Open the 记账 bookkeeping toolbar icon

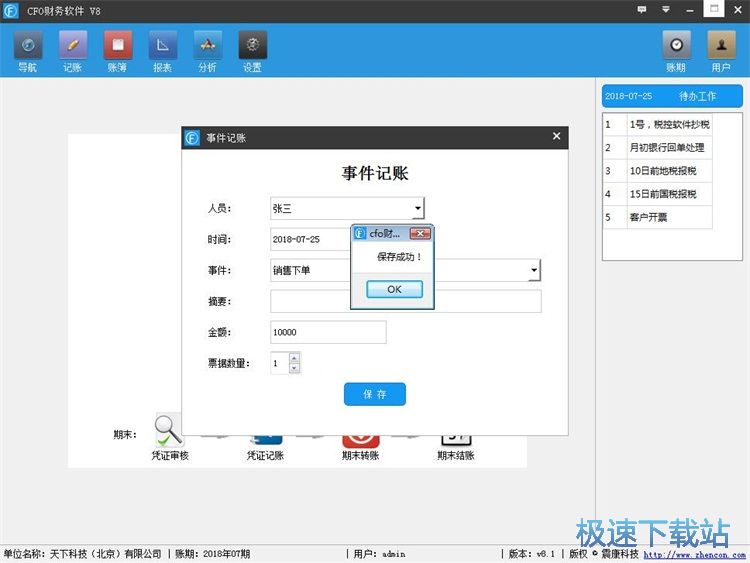[x=73, y=45]
